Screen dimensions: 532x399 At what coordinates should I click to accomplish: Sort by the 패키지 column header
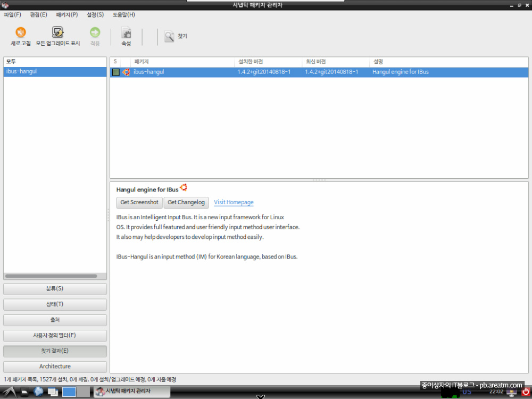point(182,62)
